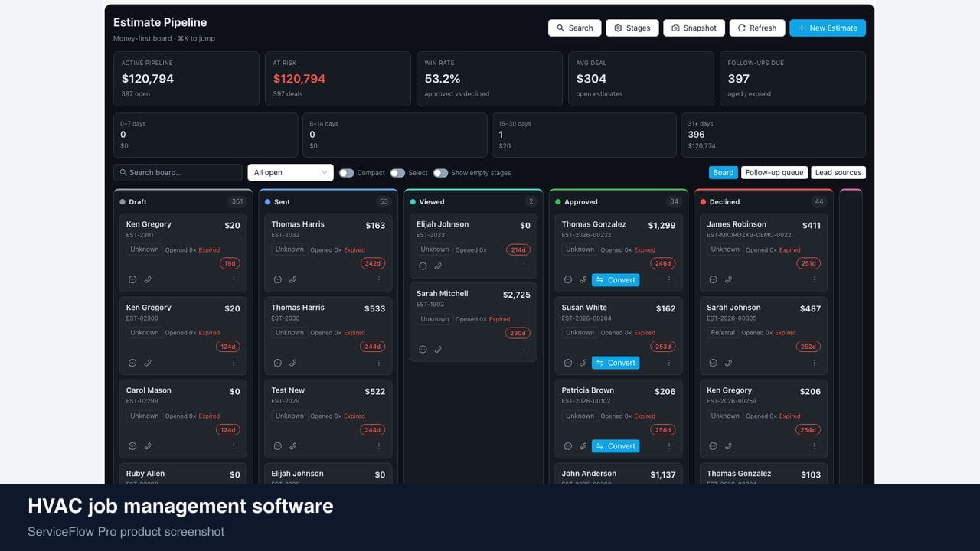The height and width of the screenshot is (551, 980).
Task: Switch to the Board view tab
Action: [723, 173]
